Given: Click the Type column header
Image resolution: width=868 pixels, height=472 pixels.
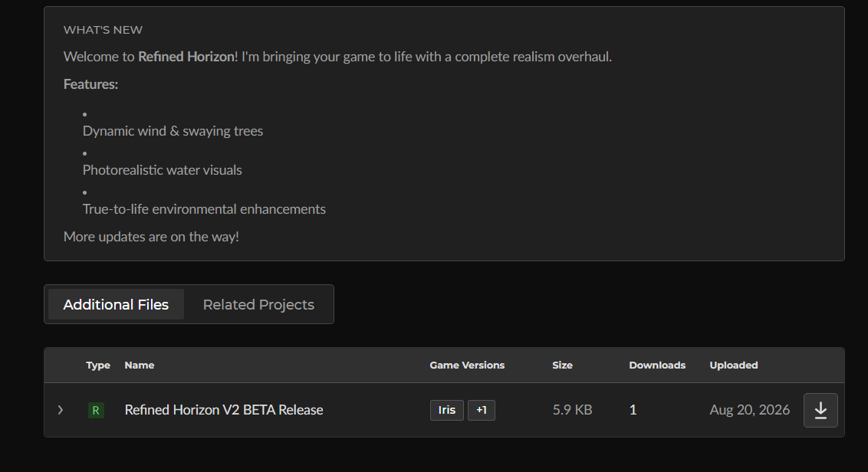Looking at the screenshot, I should click(x=98, y=365).
